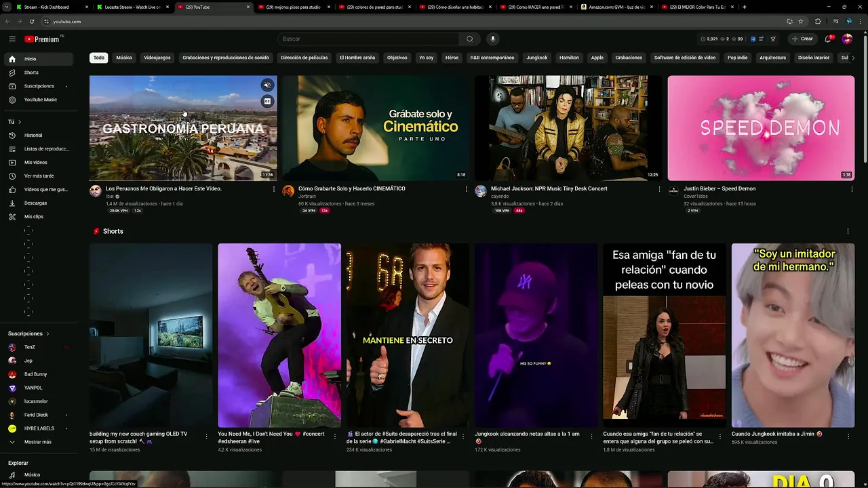
Task: Open the browser extensions puzzle icon
Action: (817, 21)
